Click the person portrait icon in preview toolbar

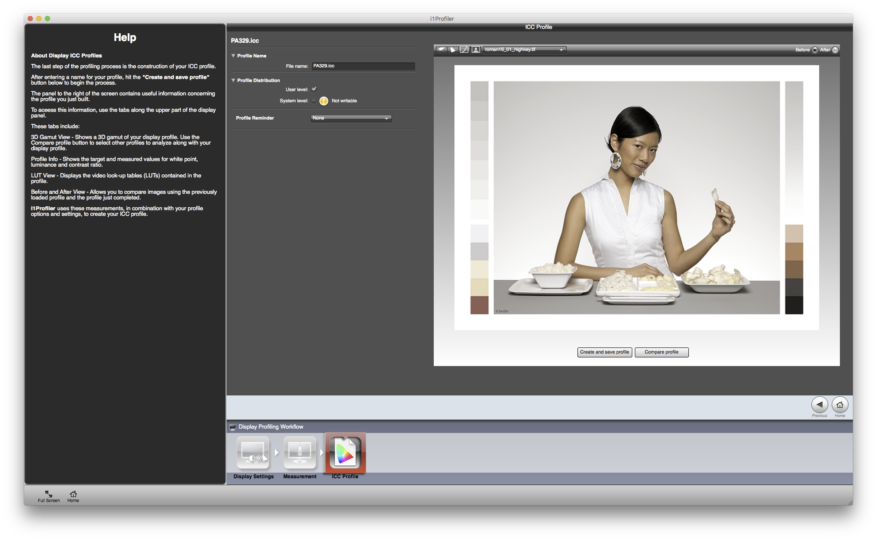(x=476, y=49)
